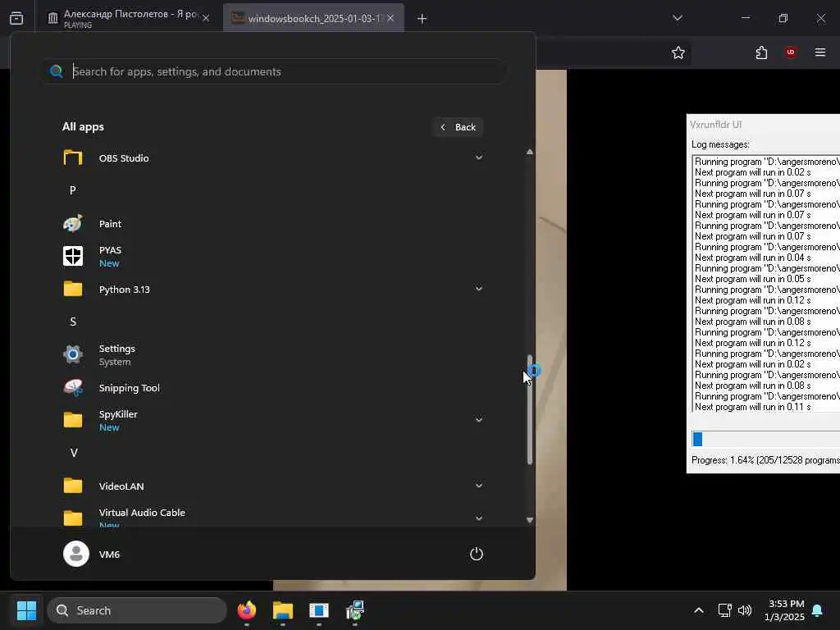Click the scroll up arrow in All apps
The height and width of the screenshot is (630, 840).
click(530, 152)
